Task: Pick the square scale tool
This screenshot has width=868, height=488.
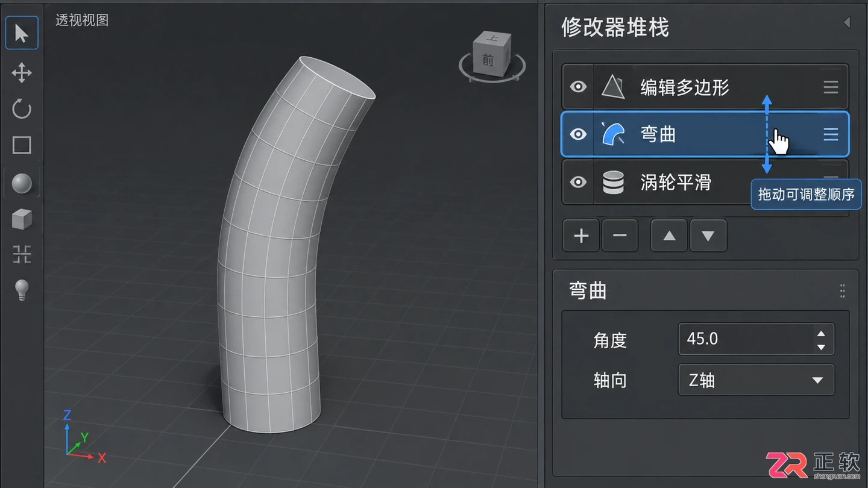Action: [x=22, y=145]
